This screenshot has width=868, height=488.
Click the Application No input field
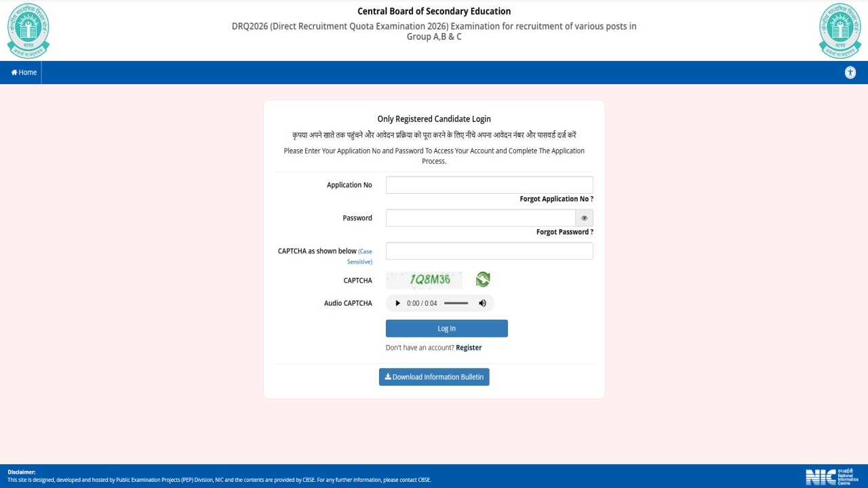click(x=489, y=184)
